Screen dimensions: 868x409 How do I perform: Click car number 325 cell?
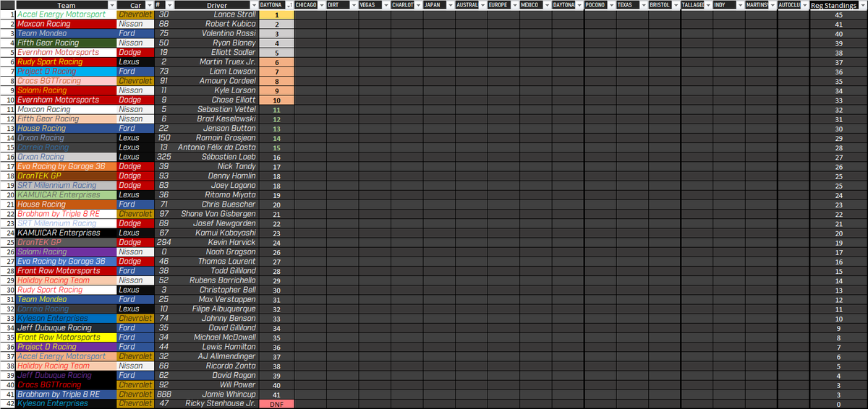pyautogui.click(x=164, y=157)
